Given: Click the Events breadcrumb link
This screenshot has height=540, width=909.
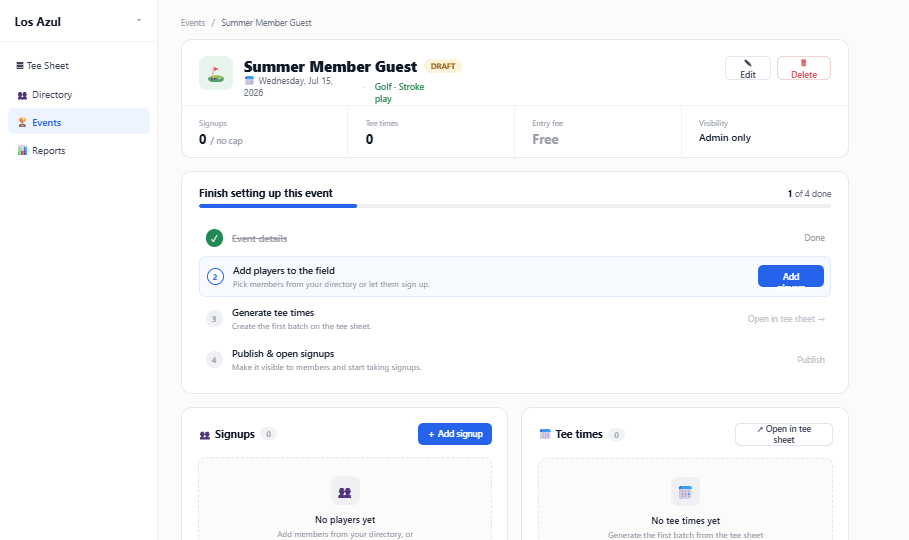Looking at the screenshot, I should (x=192, y=23).
